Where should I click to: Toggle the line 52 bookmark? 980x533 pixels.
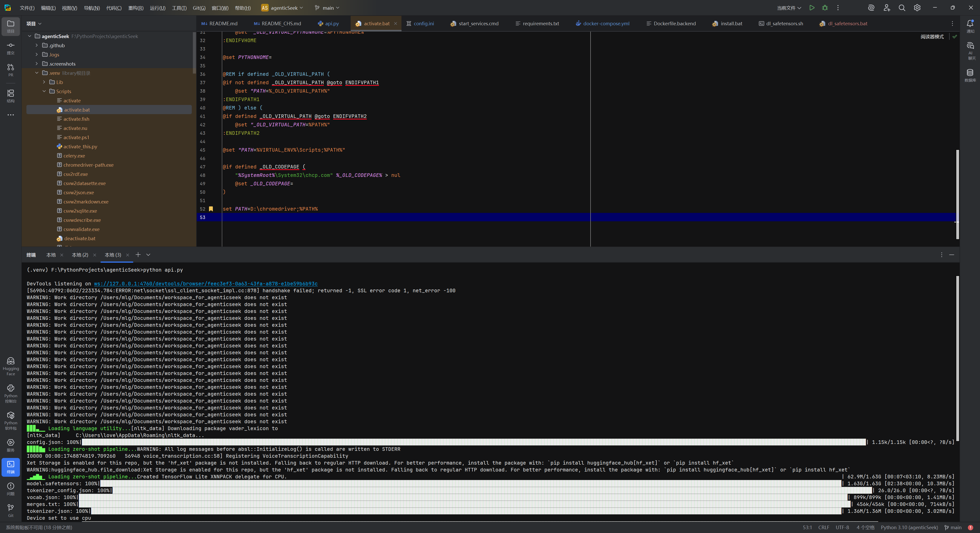[x=211, y=209]
